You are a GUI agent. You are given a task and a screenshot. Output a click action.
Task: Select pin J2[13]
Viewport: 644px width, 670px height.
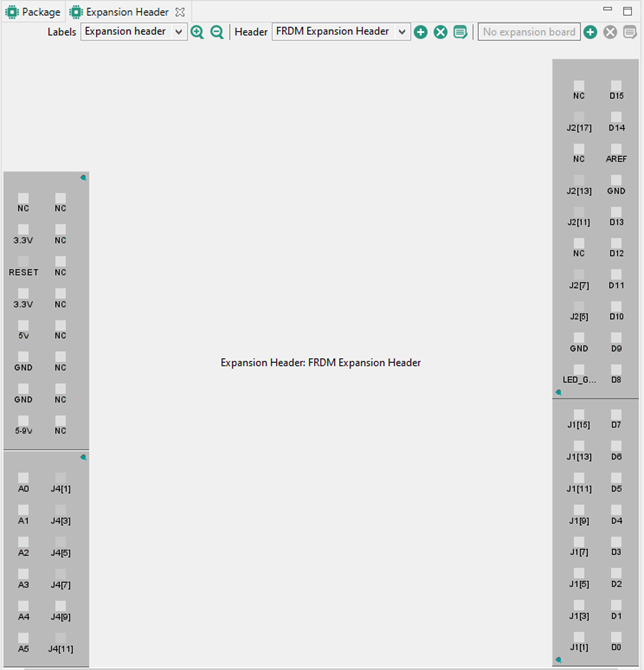[579, 180]
